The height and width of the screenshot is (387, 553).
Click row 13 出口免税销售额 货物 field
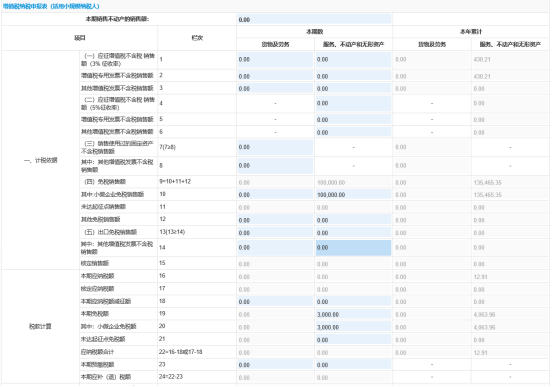(275, 232)
